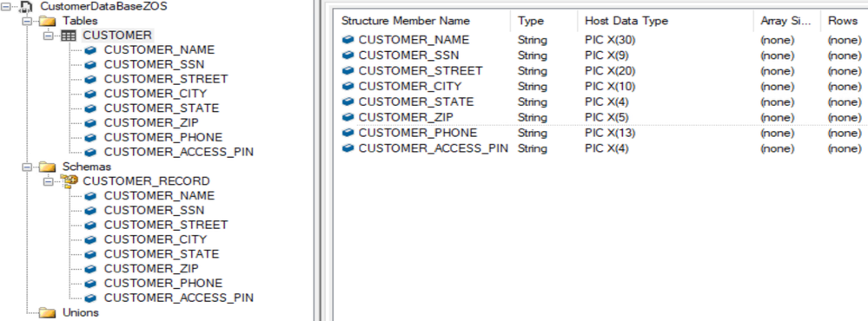Select the CUSTOMER table label
The image size is (868, 321).
117,36
